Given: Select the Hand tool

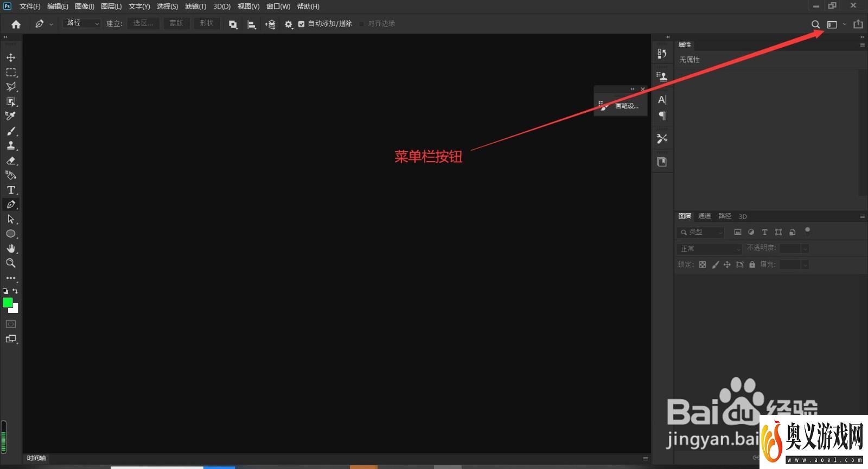Looking at the screenshot, I should tap(11, 248).
